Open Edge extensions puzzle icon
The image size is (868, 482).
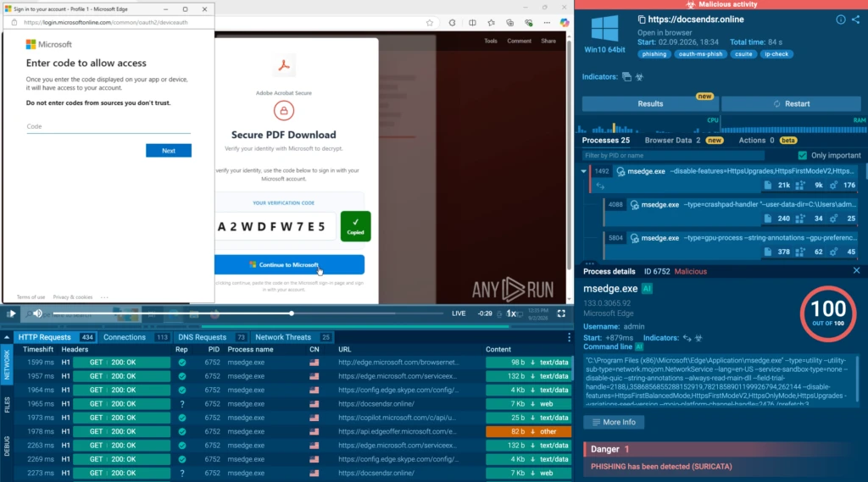(x=453, y=23)
